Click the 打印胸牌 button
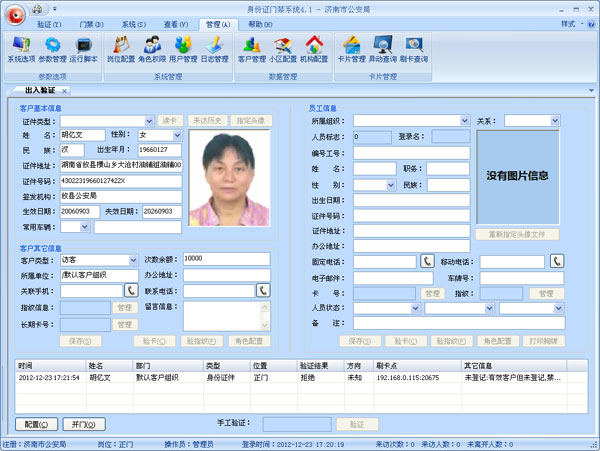Screen dimensions: 600x451 coord(543,341)
